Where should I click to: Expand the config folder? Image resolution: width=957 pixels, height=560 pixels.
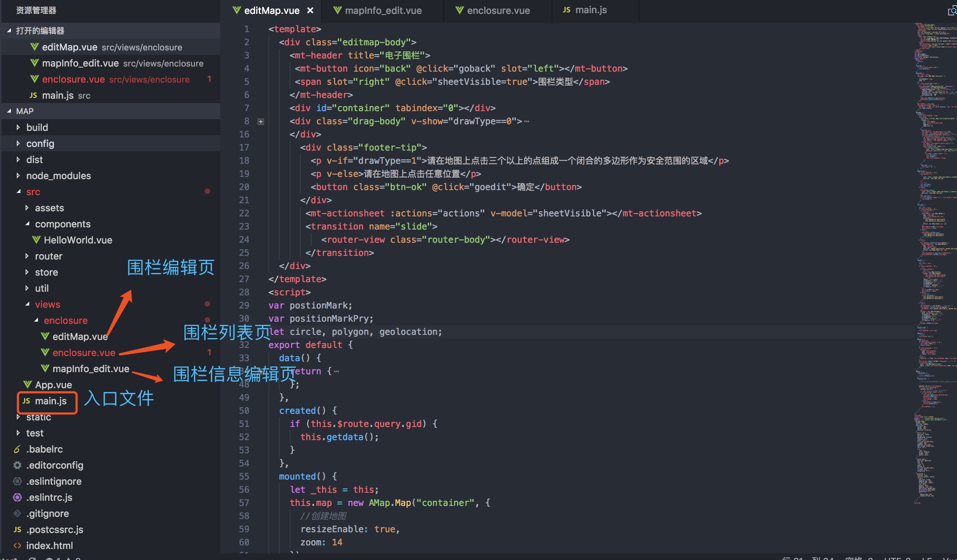point(18,143)
